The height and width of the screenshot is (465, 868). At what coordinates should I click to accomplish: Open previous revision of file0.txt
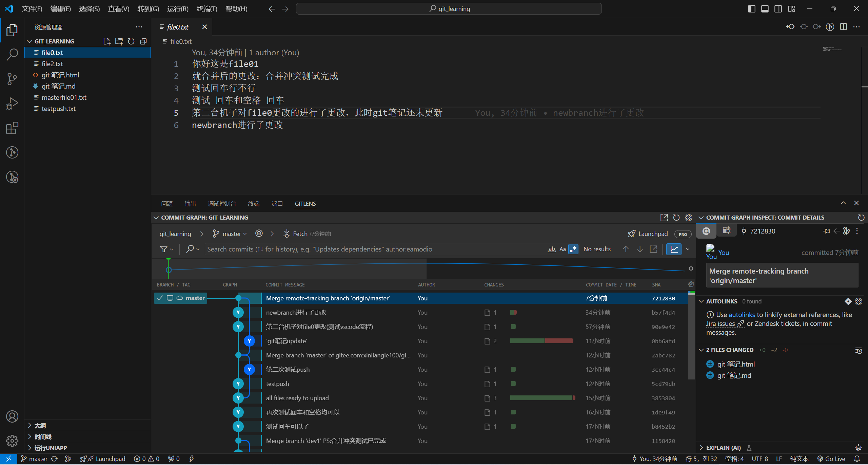[x=790, y=27]
